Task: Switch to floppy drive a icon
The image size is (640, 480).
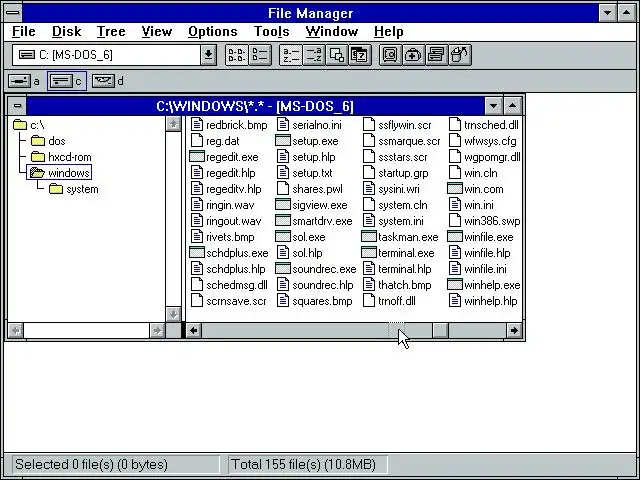Action: pyautogui.click(x=19, y=81)
